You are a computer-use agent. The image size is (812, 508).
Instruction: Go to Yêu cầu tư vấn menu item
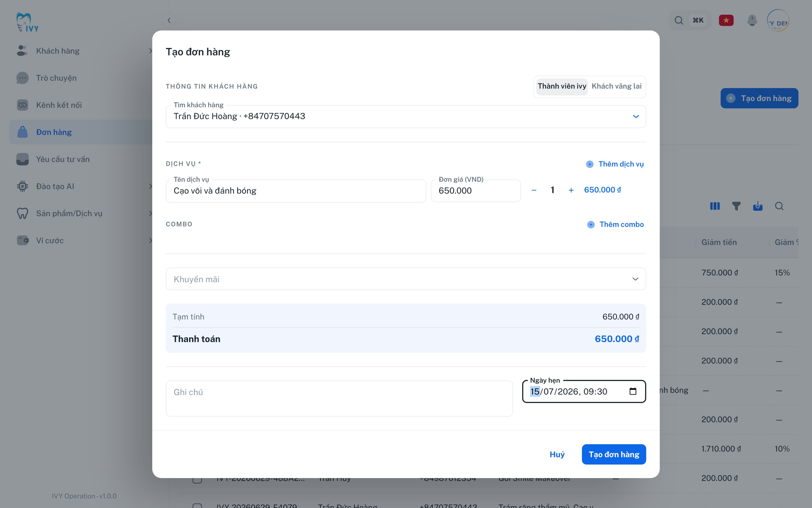[63, 159]
